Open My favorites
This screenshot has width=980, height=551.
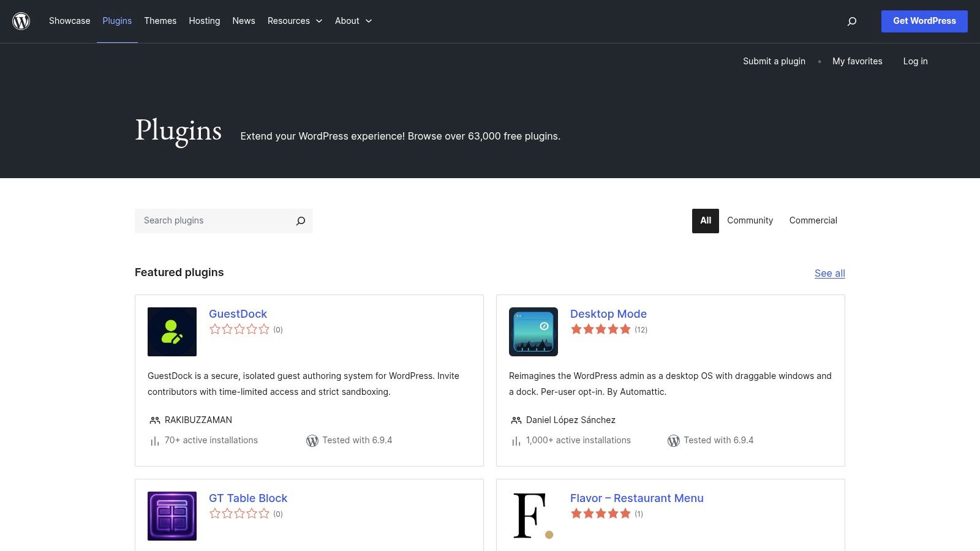tap(858, 61)
